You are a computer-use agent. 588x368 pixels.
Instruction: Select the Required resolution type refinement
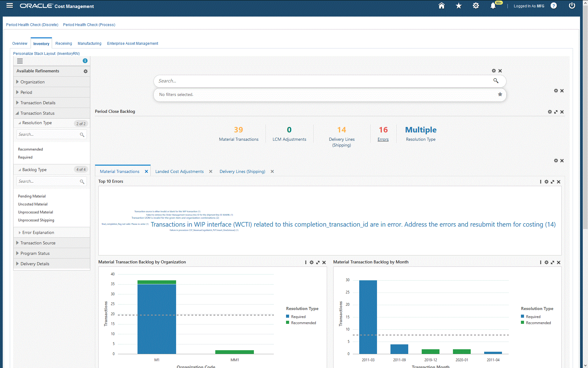(25, 157)
